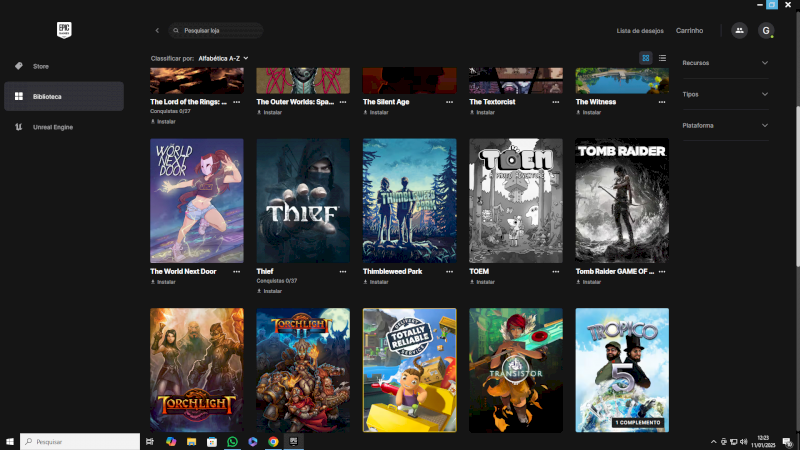Open the Windows notification center
The width and height of the screenshot is (800, 450).
[x=787, y=441]
